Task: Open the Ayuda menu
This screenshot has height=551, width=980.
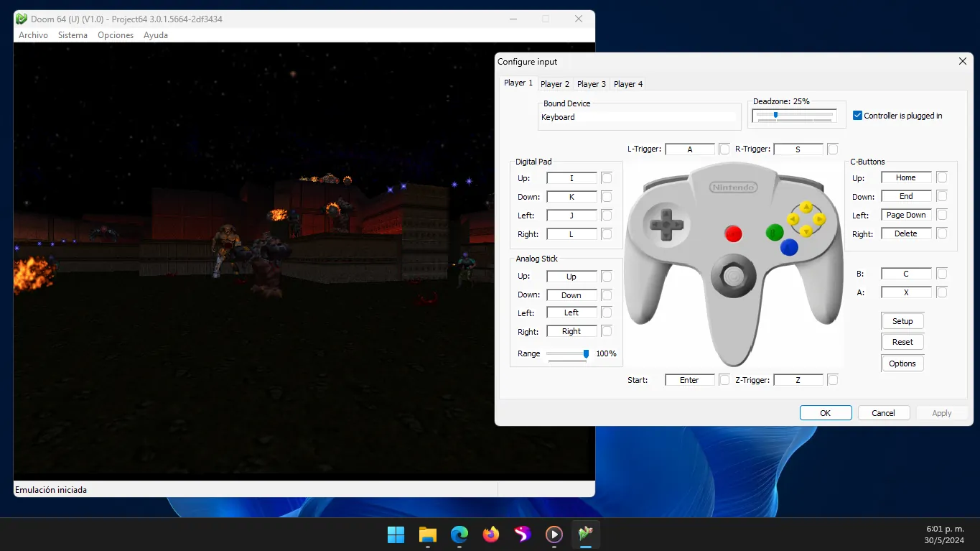Action: 156,35
